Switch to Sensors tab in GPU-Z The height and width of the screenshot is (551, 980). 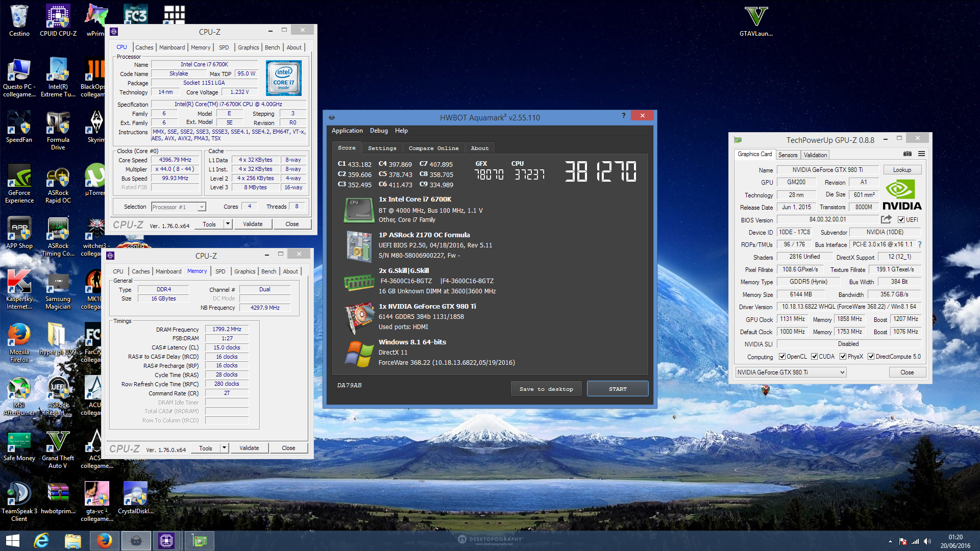pos(788,155)
